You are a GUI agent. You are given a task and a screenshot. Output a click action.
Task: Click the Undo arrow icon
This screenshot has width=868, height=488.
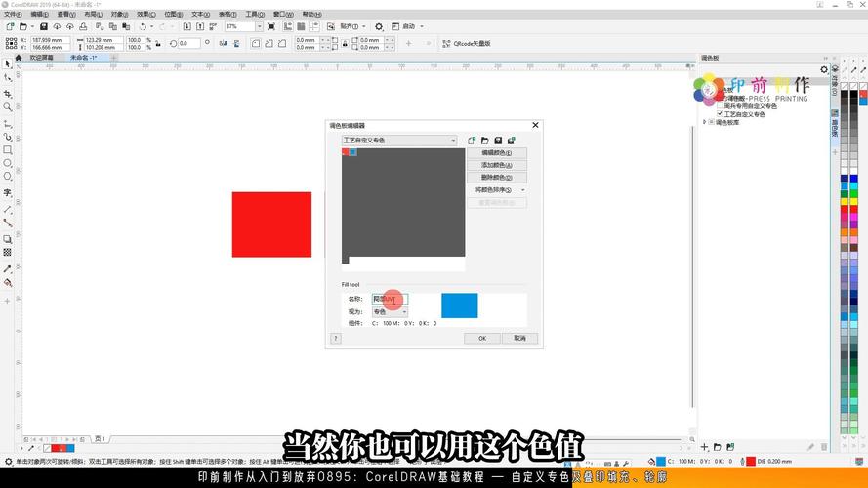tap(143, 26)
